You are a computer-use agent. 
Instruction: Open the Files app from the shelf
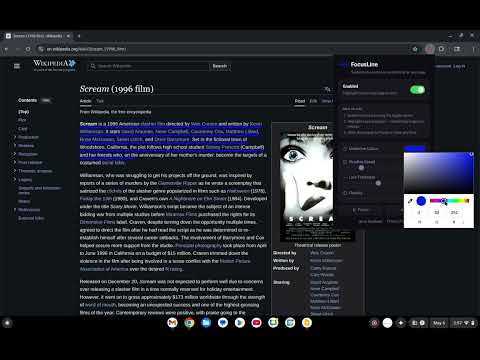[206, 323]
